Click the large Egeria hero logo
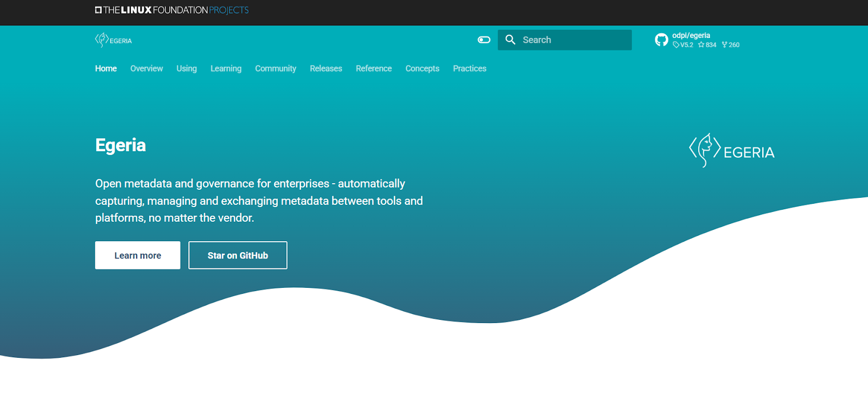 click(731, 151)
